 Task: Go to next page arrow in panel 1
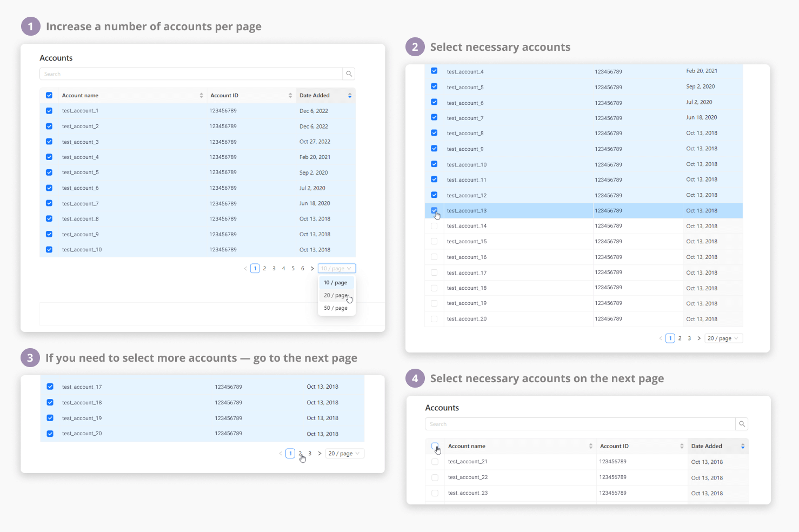(x=312, y=269)
